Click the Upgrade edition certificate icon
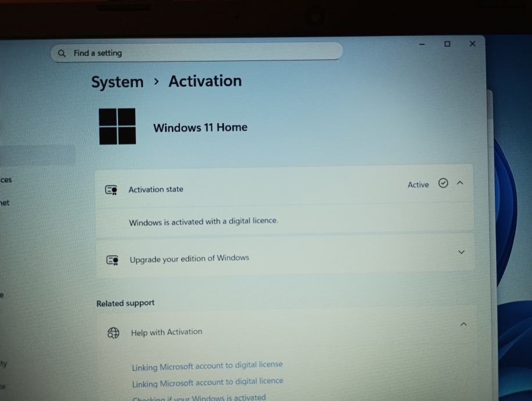The image size is (532, 401). tap(112, 260)
